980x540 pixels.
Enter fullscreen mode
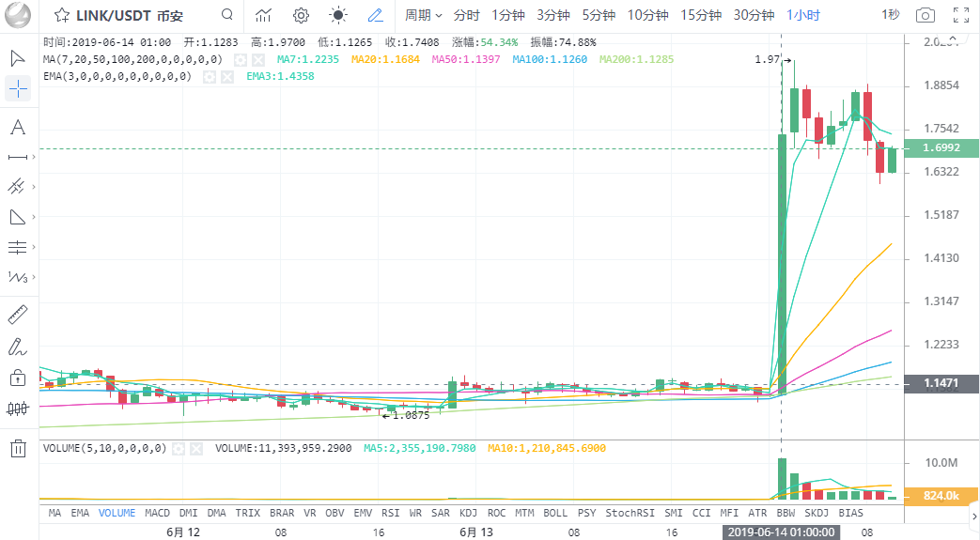click(x=961, y=16)
